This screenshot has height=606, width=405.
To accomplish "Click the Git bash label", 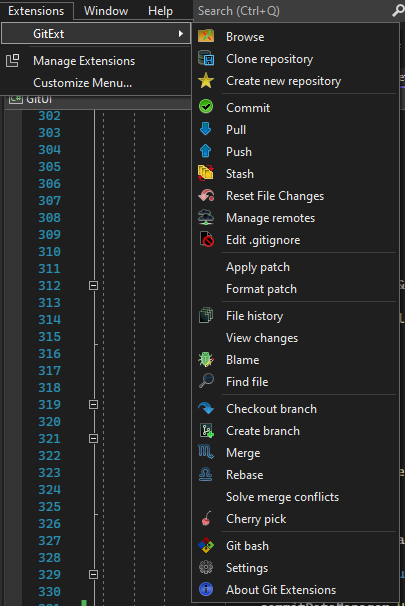I will click(247, 546).
